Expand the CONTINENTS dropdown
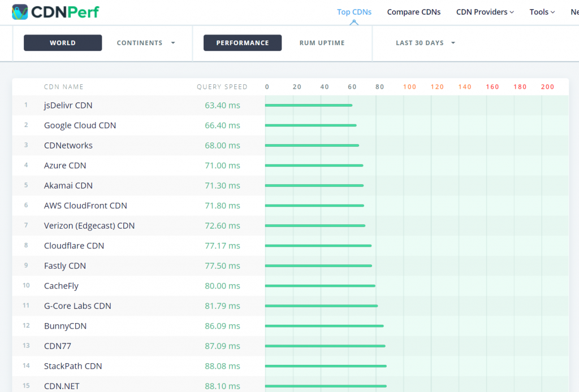The image size is (579, 392). (x=146, y=43)
